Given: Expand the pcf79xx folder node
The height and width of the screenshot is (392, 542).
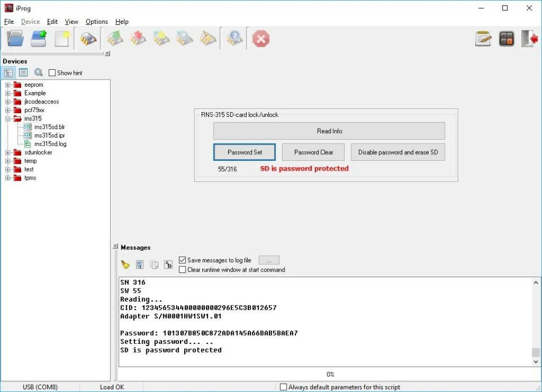Looking at the screenshot, I should pyautogui.click(x=8, y=110).
